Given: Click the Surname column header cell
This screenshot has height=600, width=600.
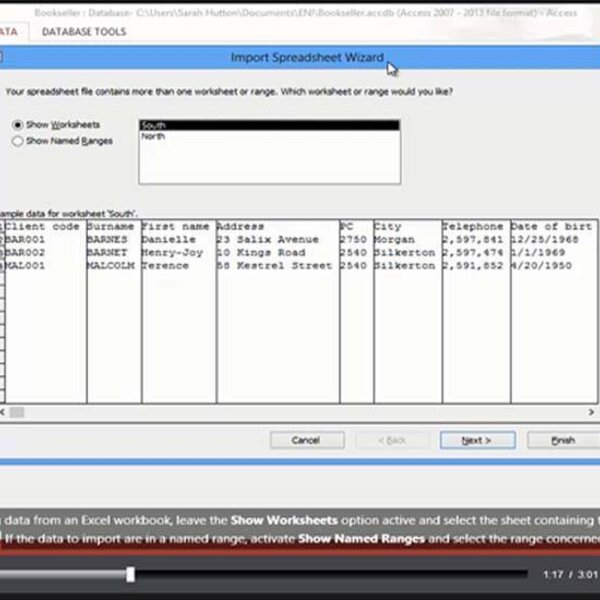Looking at the screenshot, I should pos(110,227).
